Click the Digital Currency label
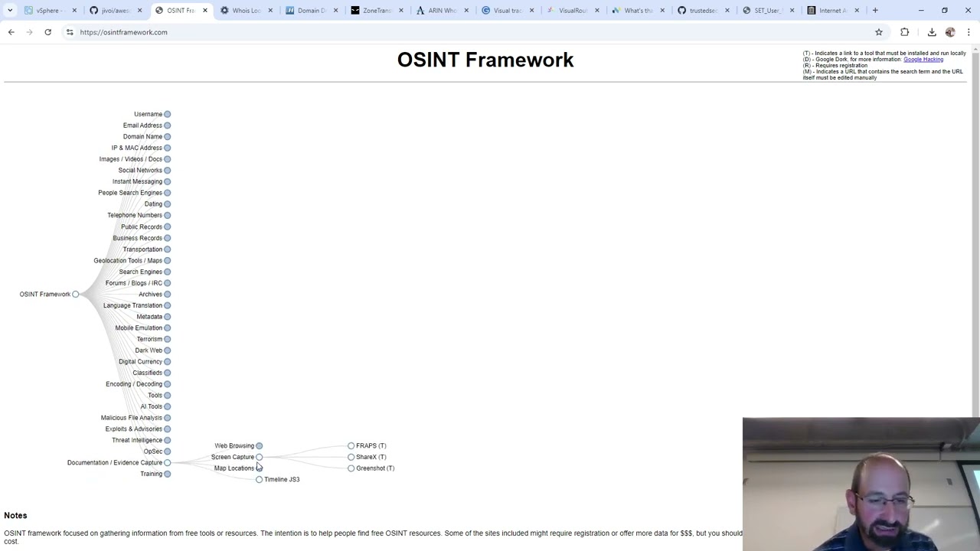The image size is (980, 551). click(140, 361)
